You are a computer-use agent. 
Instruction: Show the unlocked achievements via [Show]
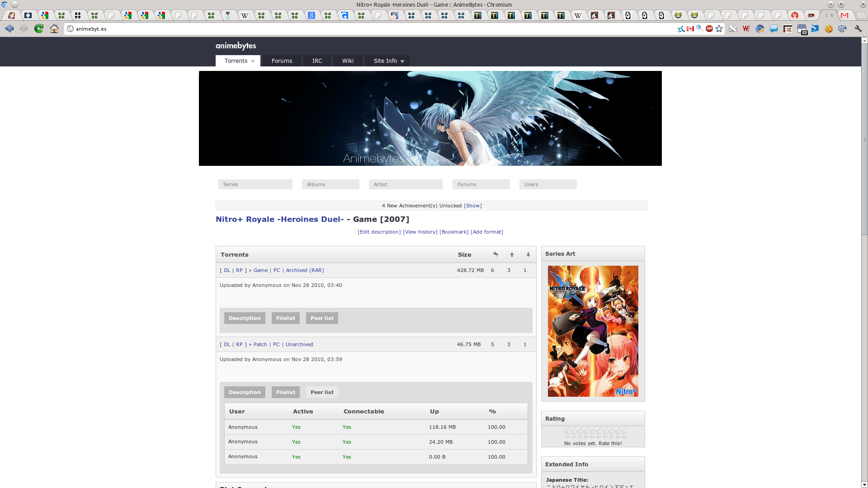pyautogui.click(x=473, y=206)
